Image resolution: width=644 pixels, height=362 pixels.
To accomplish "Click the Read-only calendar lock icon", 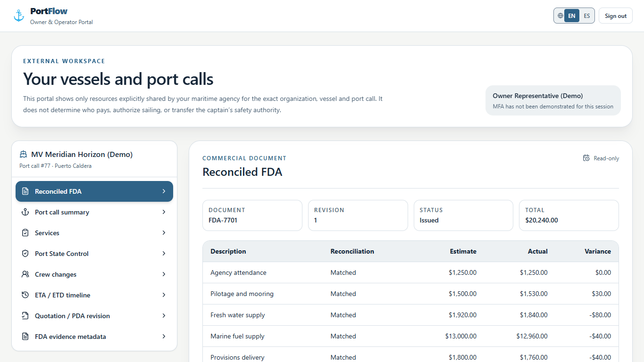I will tap(586, 158).
